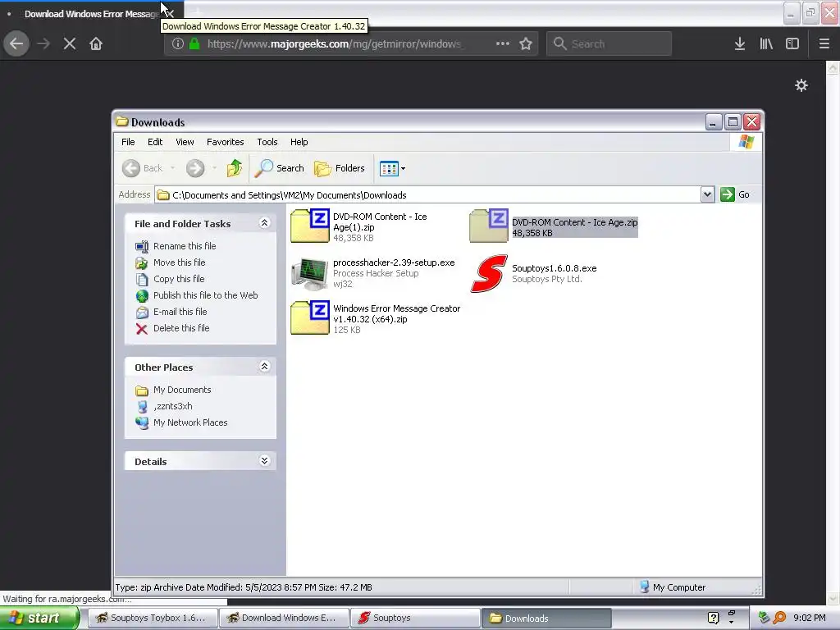Open Firefox downloads arrow panel

(x=740, y=43)
